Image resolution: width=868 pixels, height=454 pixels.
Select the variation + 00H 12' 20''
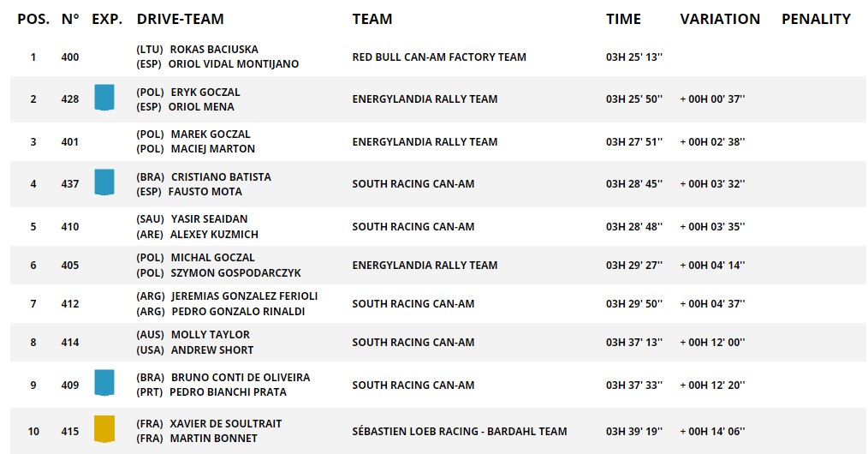(x=712, y=385)
